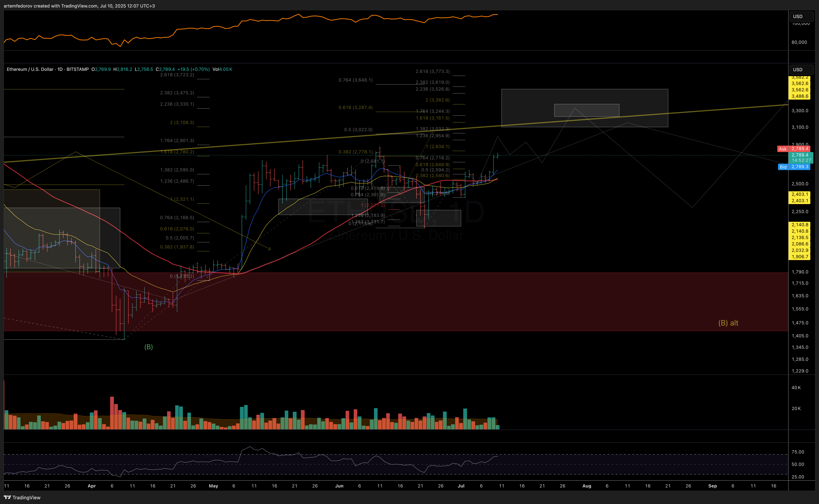This screenshot has width=819, height=504.
Task: Click the 50.00 RSI axis label
Action: [x=798, y=464]
